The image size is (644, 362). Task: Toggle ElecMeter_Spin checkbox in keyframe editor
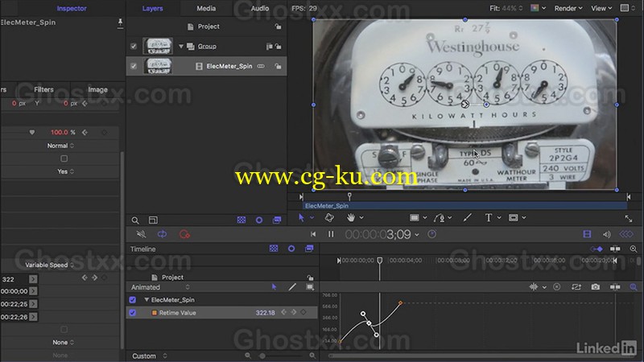click(x=132, y=299)
